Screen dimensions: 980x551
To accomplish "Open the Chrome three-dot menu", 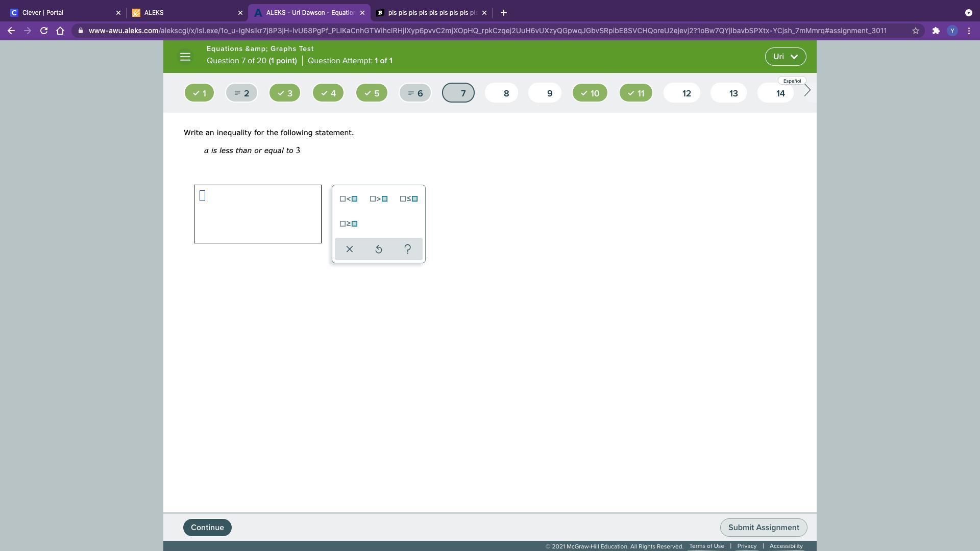I will pyautogui.click(x=969, y=31).
